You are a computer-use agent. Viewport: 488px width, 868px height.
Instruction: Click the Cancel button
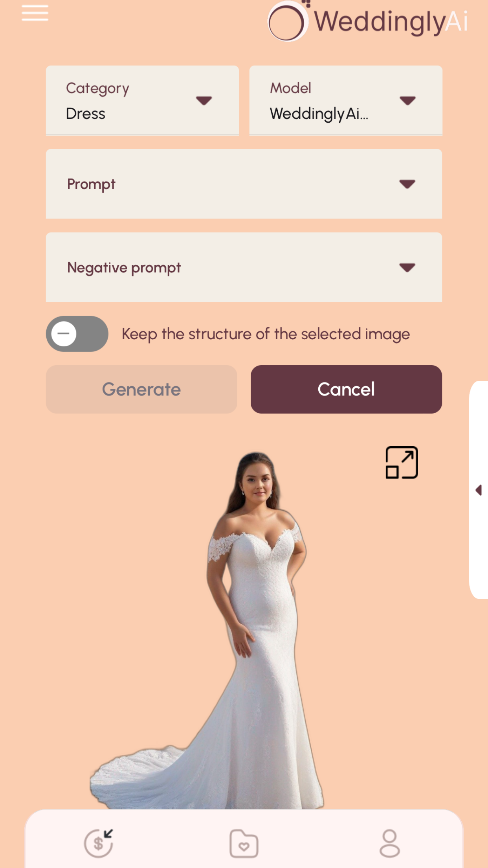pos(346,389)
